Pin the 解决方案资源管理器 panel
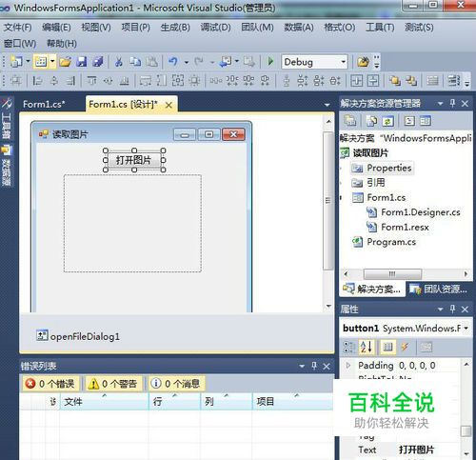 click(x=453, y=103)
